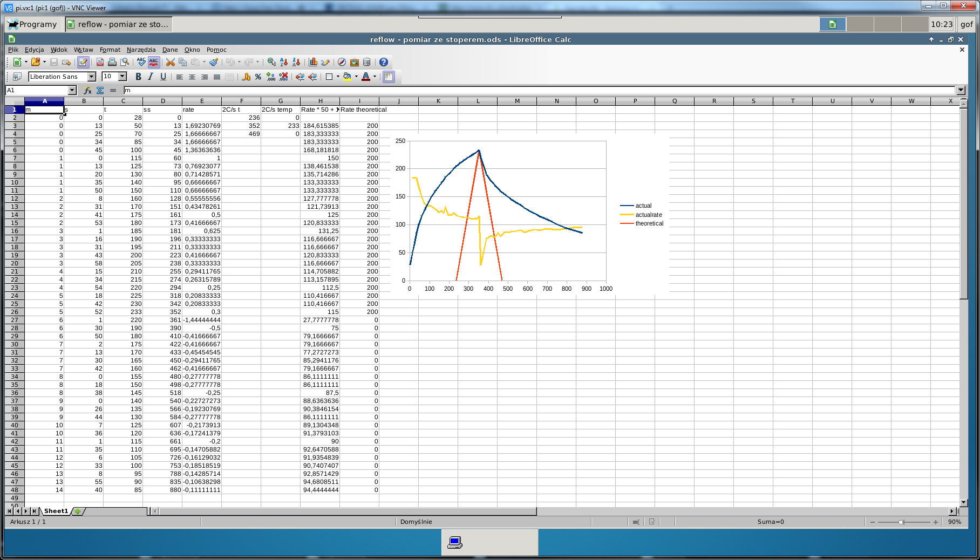Open the Gallery
Viewport: 980px width, 560px height.
click(x=355, y=62)
